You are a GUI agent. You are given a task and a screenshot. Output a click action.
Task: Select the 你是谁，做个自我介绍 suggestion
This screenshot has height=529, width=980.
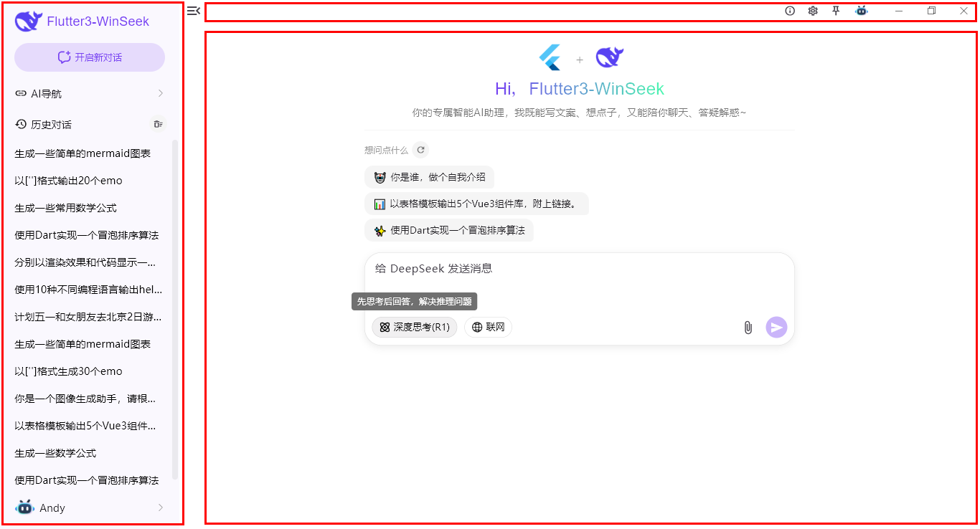click(429, 177)
